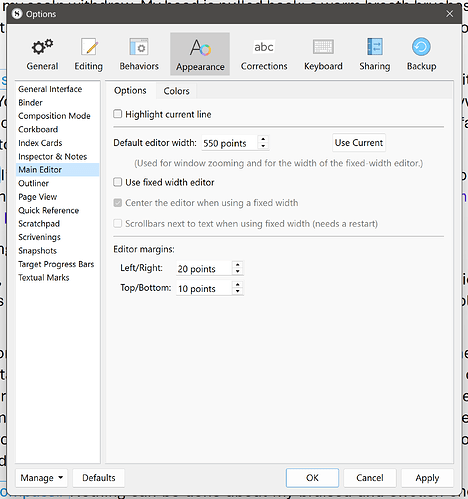468x499 pixels.
Task: Open the Editing options pencil icon
Action: 89,47
